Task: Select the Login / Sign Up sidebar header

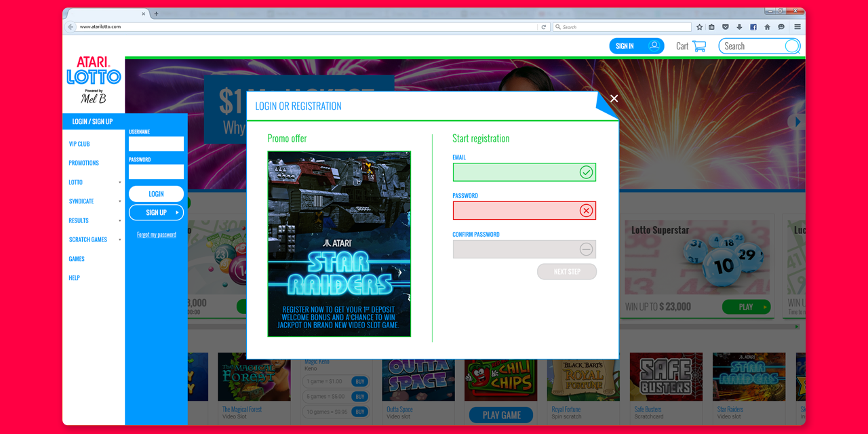Action: (93, 121)
